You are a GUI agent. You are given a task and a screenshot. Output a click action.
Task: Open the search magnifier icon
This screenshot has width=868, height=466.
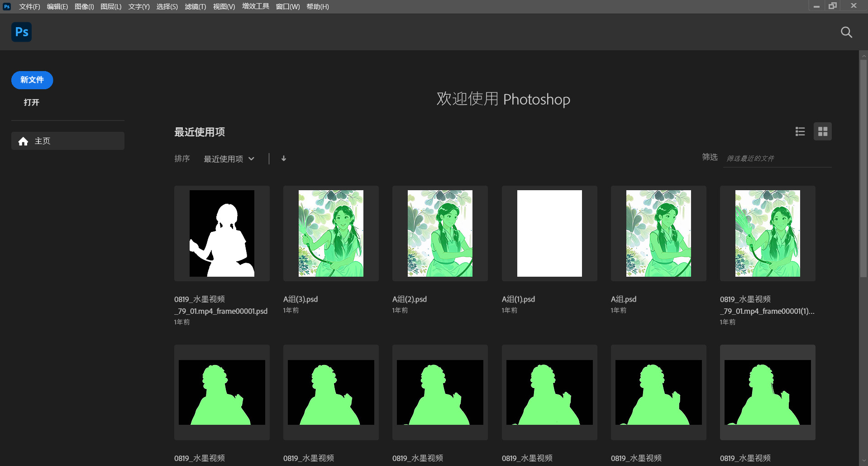(846, 32)
